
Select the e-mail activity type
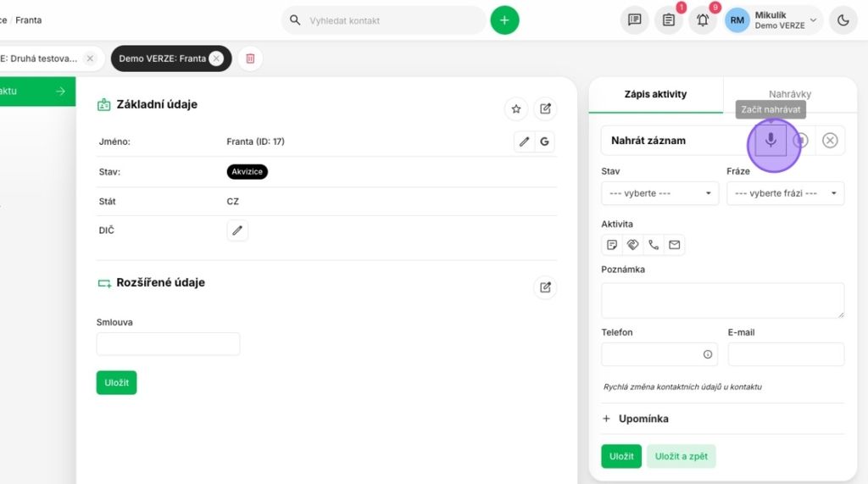pyautogui.click(x=674, y=245)
